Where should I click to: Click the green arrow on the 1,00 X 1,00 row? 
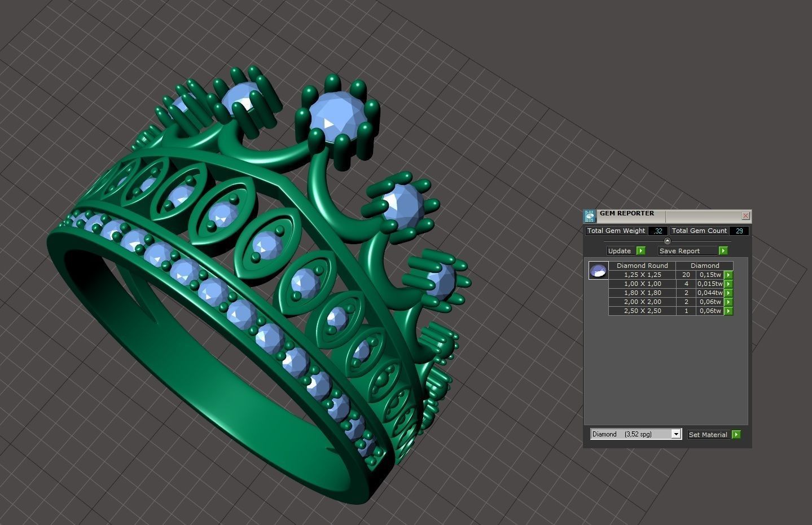(728, 284)
